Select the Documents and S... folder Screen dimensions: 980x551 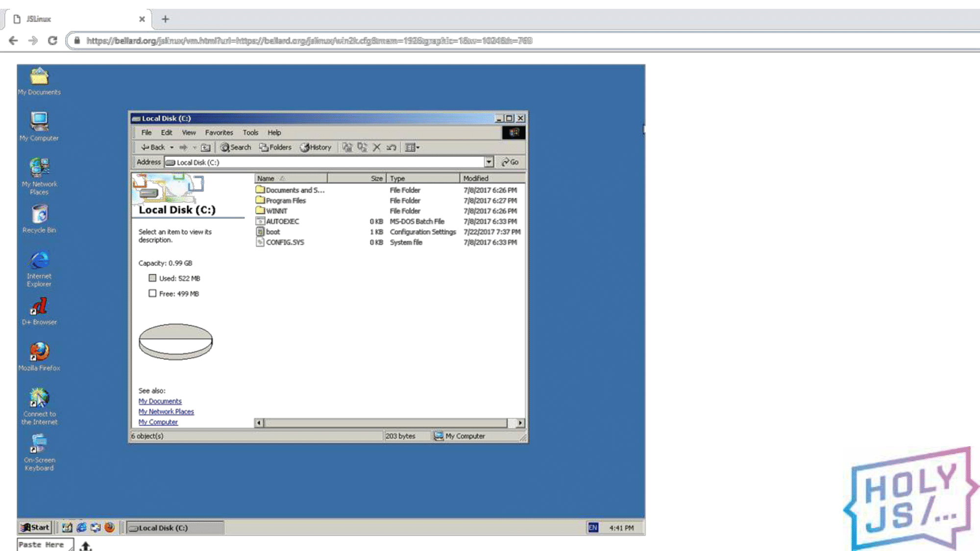point(290,190)
